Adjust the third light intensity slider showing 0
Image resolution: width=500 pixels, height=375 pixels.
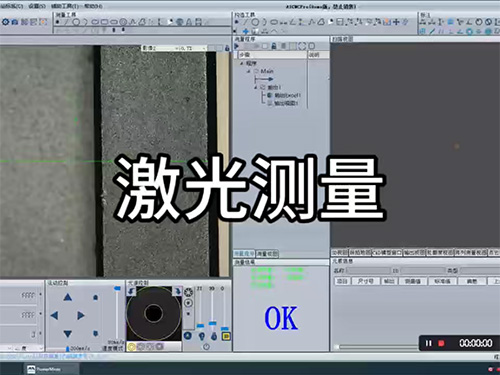click(224, 310)
